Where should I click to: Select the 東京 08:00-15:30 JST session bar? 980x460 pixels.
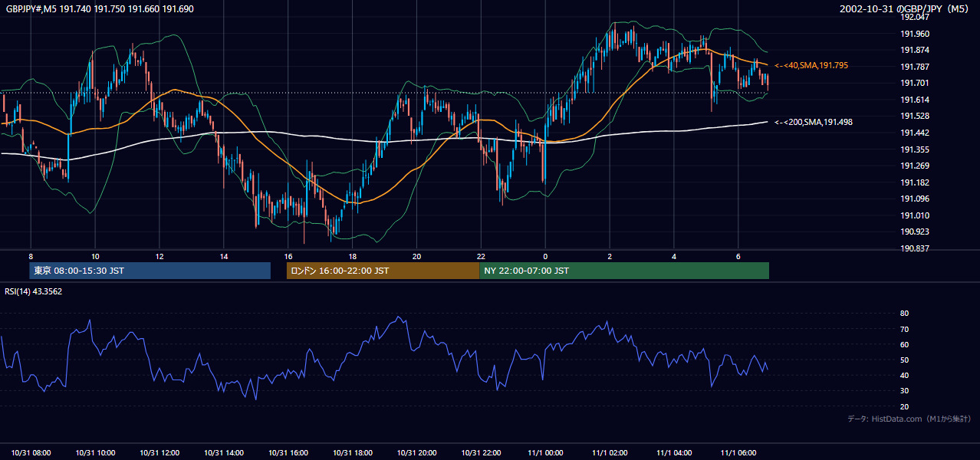click(150, 271)
